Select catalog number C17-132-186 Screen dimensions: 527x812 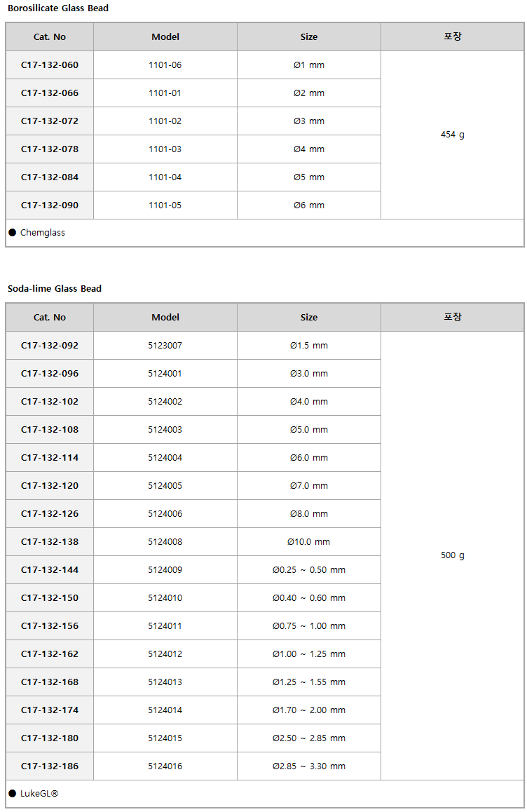pyautogui.click(x=50, y=766)
